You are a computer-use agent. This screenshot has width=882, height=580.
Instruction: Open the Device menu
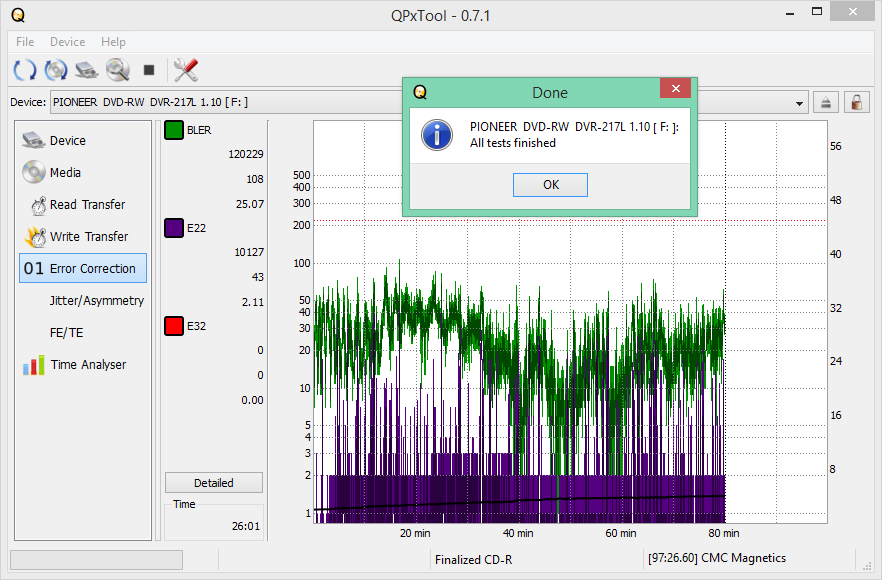click(68, 42)
